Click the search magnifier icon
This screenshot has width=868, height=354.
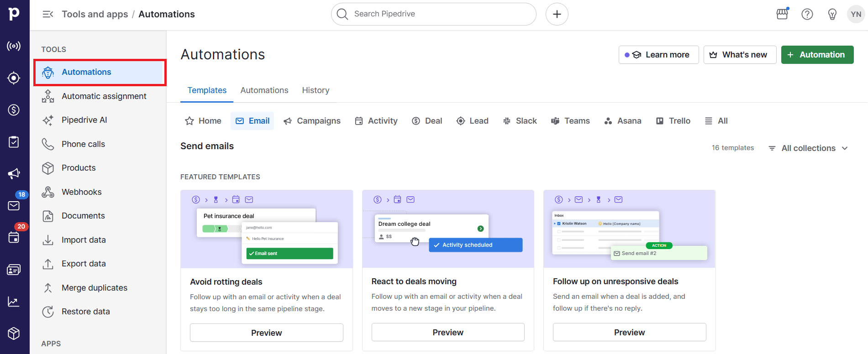342,14
